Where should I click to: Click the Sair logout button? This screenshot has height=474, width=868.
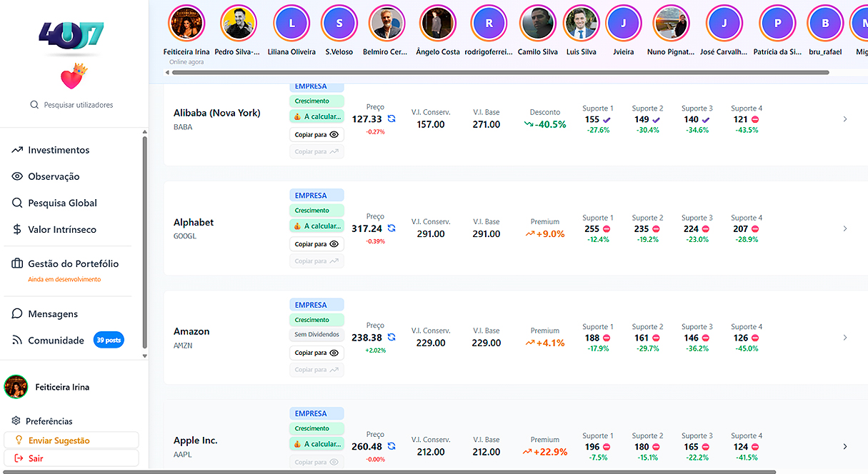pyautogui.click(x=71, y=458)
